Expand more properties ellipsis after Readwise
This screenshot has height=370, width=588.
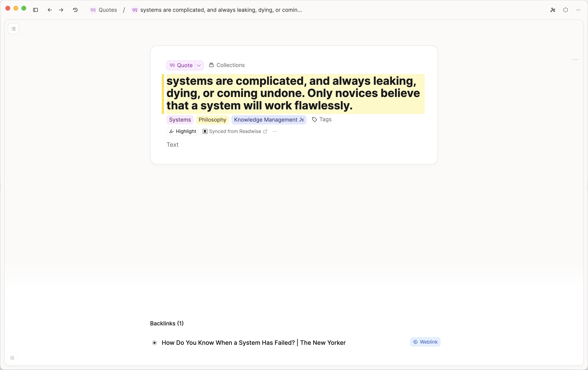[275, 131]
